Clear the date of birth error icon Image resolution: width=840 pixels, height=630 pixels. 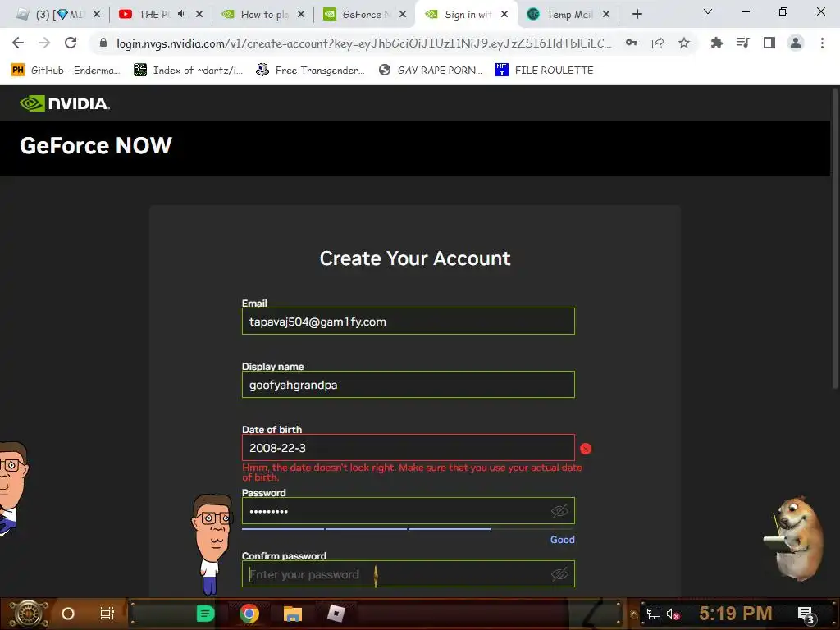[586, 449]
